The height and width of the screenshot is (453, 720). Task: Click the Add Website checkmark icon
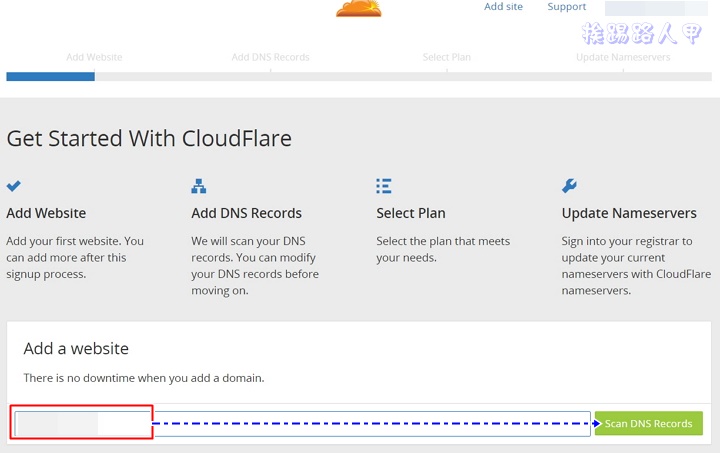pos(14,186)
